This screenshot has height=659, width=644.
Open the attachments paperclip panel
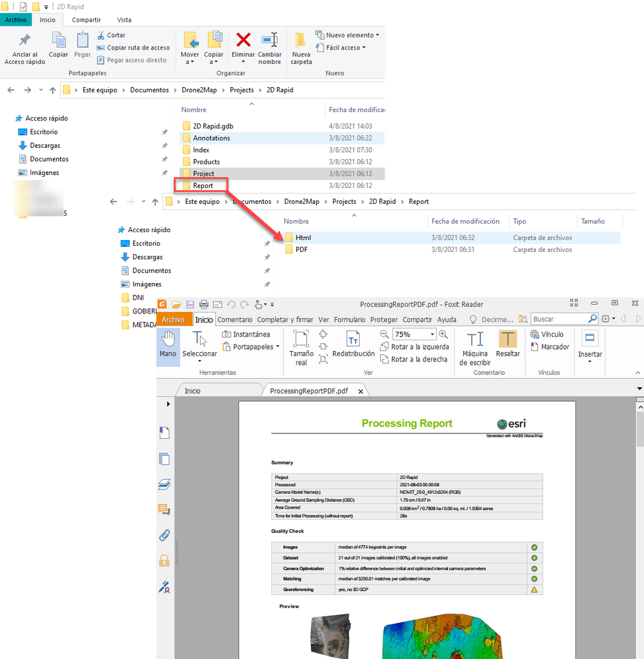tap(164, 536)
